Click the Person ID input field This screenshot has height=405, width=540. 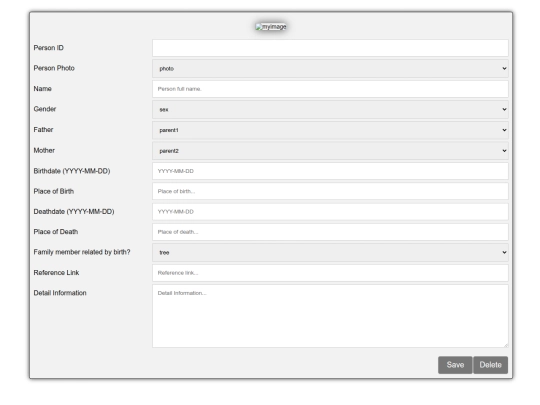(330, 48)
